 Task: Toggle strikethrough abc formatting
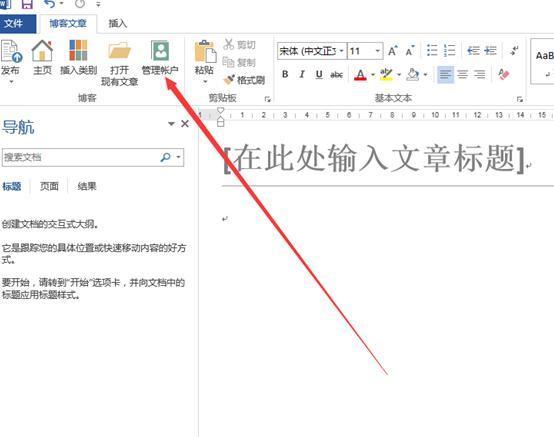point(336,75)
